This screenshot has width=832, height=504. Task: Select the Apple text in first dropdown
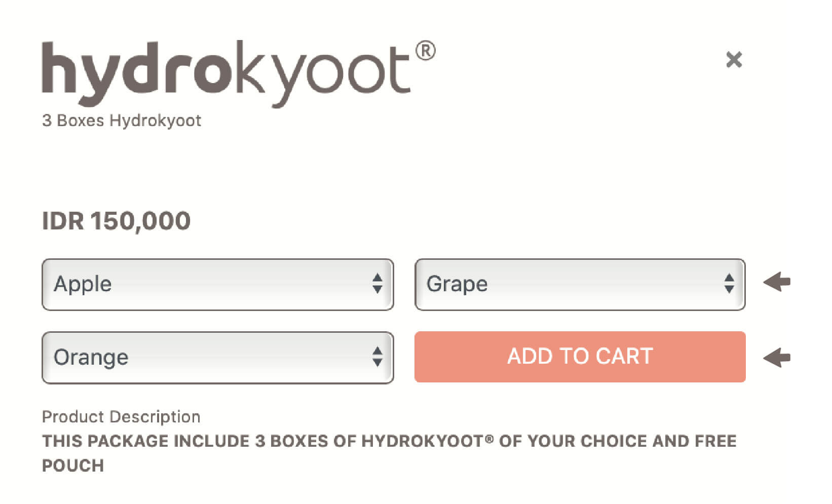pyautogui.click(x=83, y=284)
